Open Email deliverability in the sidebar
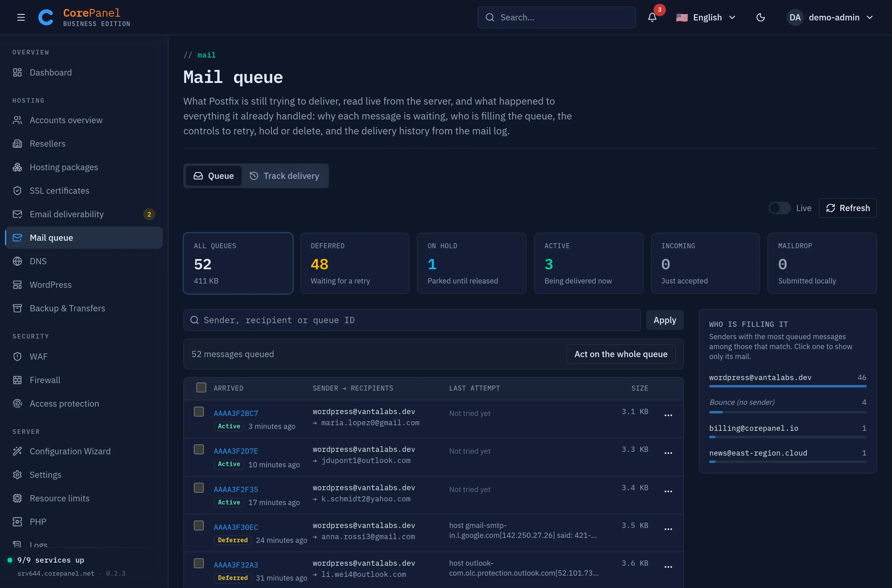The height and width of the screenshot is (588, 892). pyautogui.click(x=84, y=214)
